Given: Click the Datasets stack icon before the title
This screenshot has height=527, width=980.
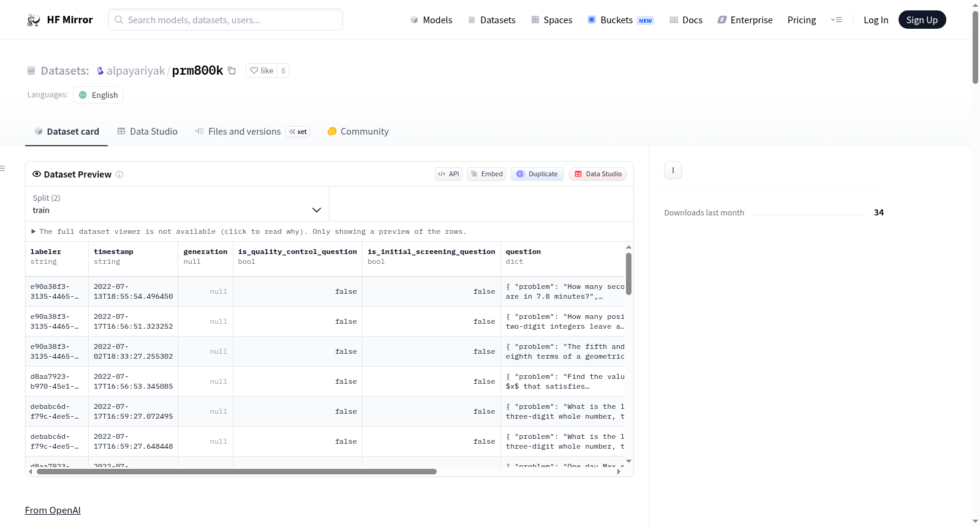Looking at the screenshot, I should (31, 71).
